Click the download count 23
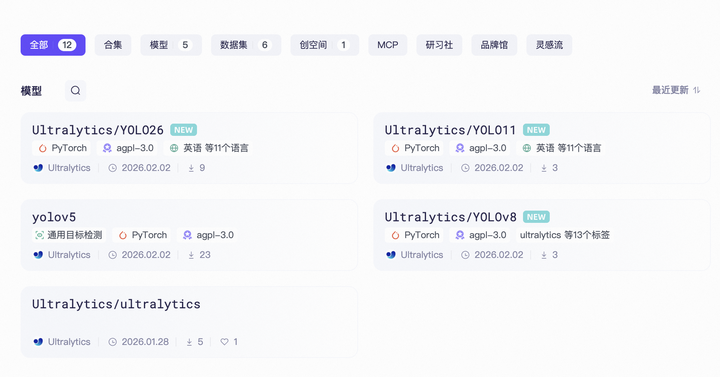 tap(205, 255)
